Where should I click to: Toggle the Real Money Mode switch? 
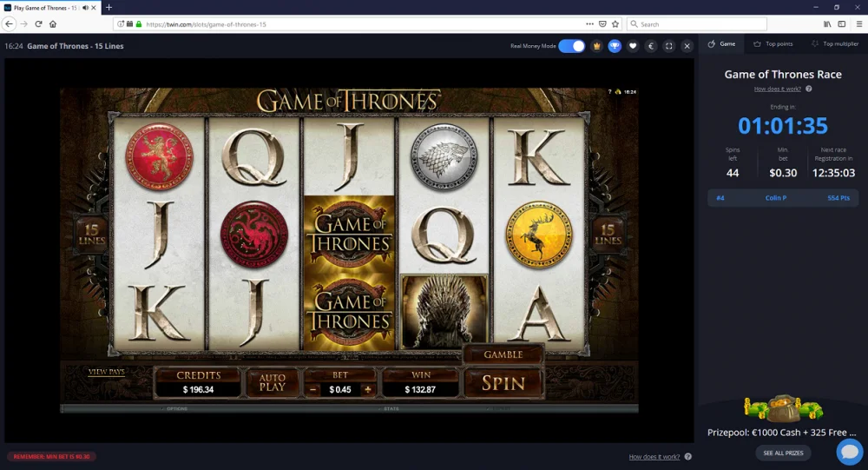(571, 46)
